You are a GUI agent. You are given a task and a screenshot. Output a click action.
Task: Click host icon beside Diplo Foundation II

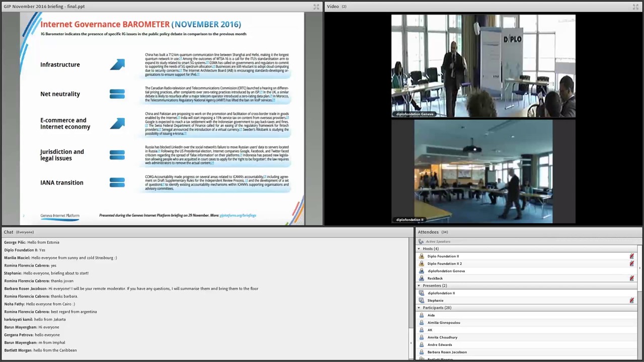422,256
